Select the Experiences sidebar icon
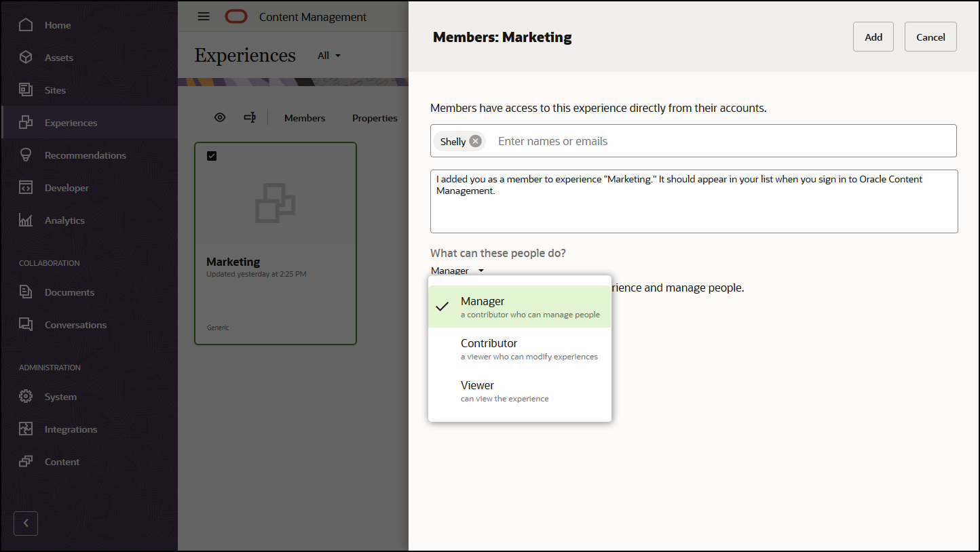 pyautogui.click(x=26, y=123)
